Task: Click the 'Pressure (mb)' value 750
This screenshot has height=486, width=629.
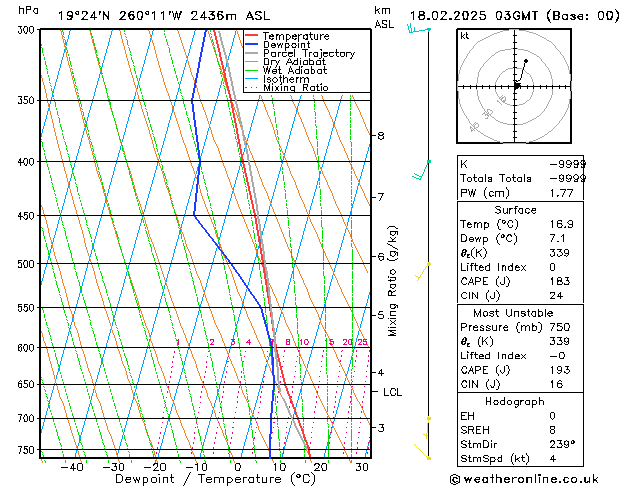Action: [560, 327]
